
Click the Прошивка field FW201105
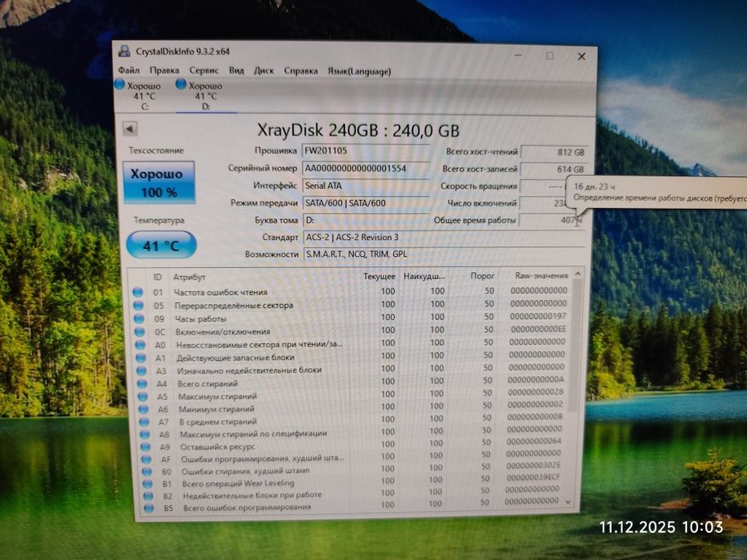pos(365,151)
